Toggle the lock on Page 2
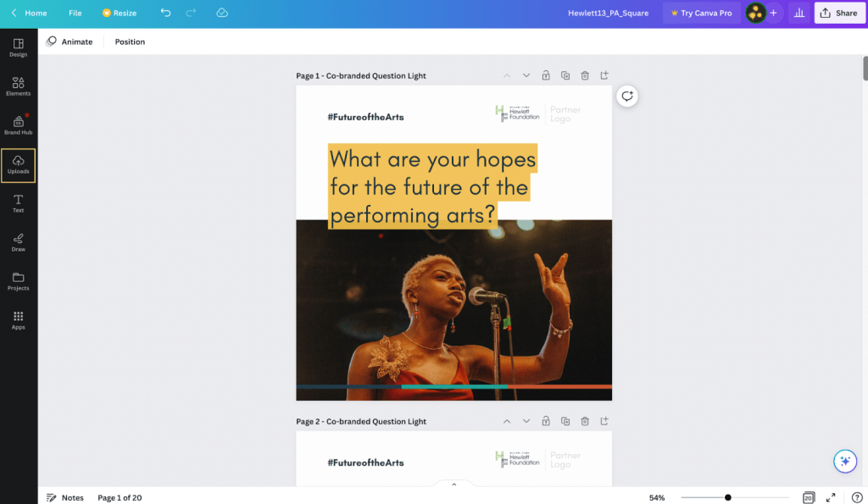The image size is (868, 504). [x=546, y=421]
